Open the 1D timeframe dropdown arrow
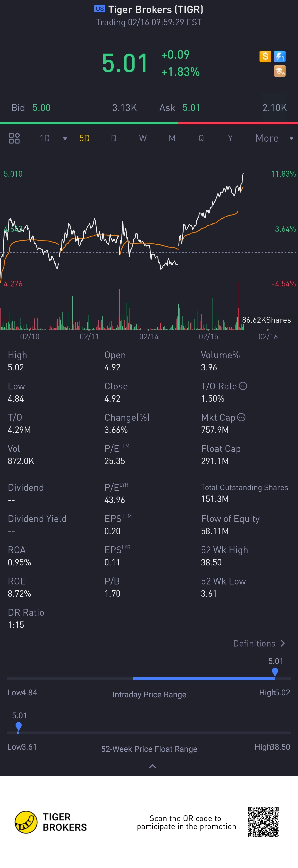 coord(65,139)
